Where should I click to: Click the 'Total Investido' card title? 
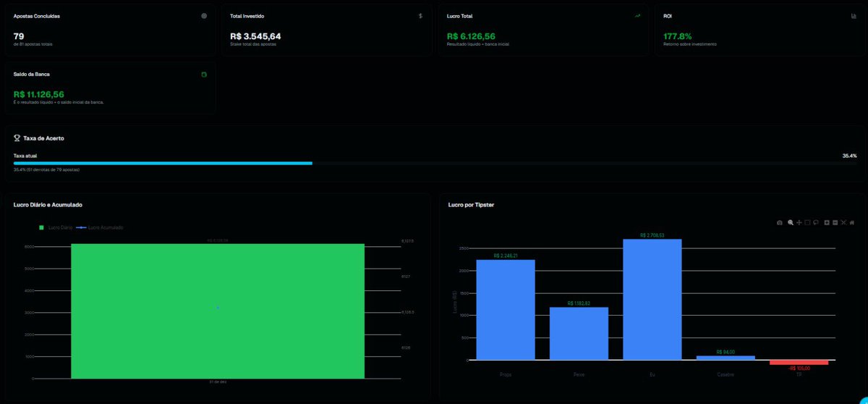point(247,15)
